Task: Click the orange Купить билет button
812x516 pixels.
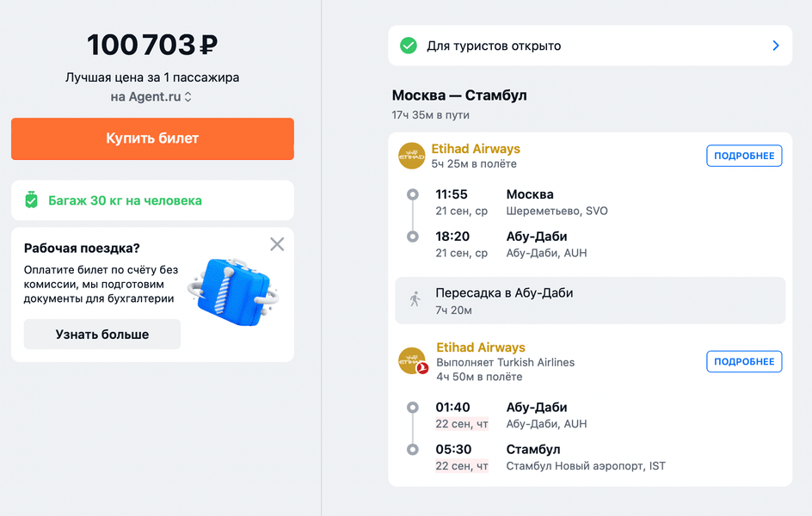Action: pyautogui.click(x=152, y=138)
